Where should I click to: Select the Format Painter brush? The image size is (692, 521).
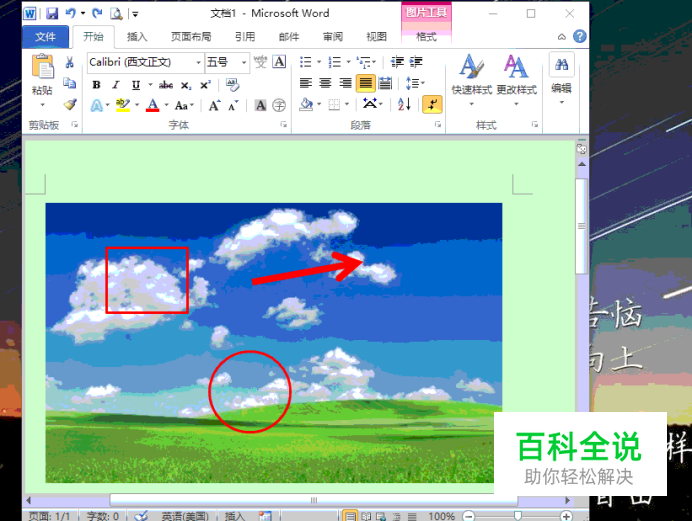[70, 105]
